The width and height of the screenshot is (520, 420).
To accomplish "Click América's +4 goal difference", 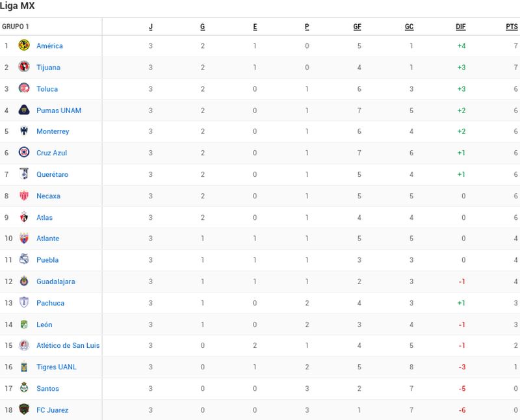I will [x=461, y=46].
